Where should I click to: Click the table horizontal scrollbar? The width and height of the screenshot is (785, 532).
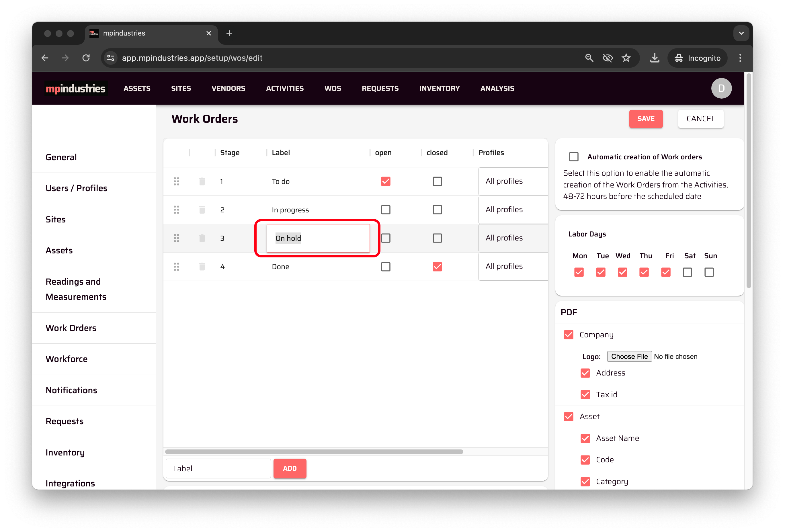314,452
